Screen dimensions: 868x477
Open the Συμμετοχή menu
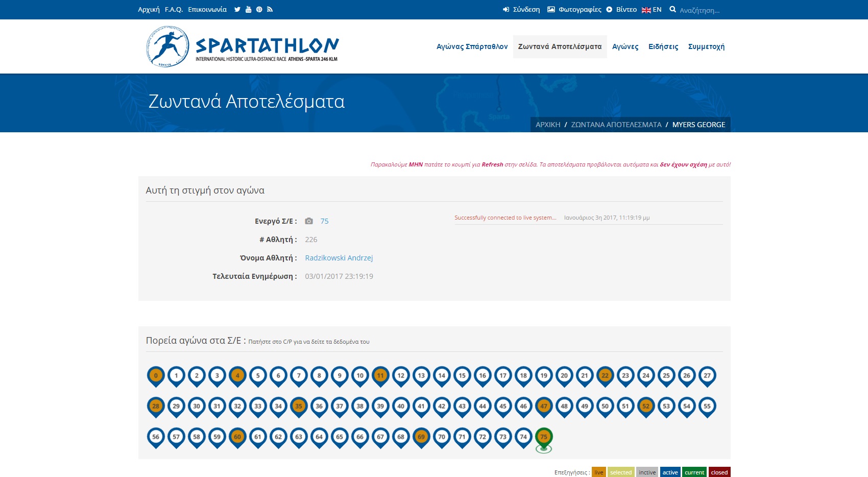click(x=706, y=46)
